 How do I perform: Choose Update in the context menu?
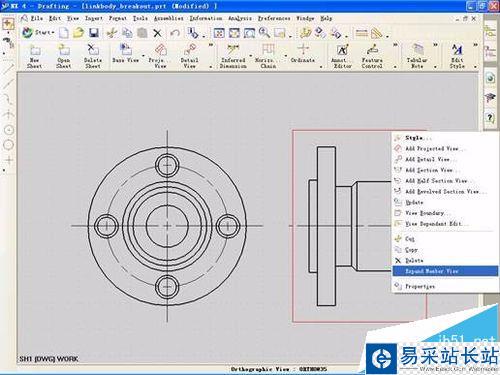point(445,202)
